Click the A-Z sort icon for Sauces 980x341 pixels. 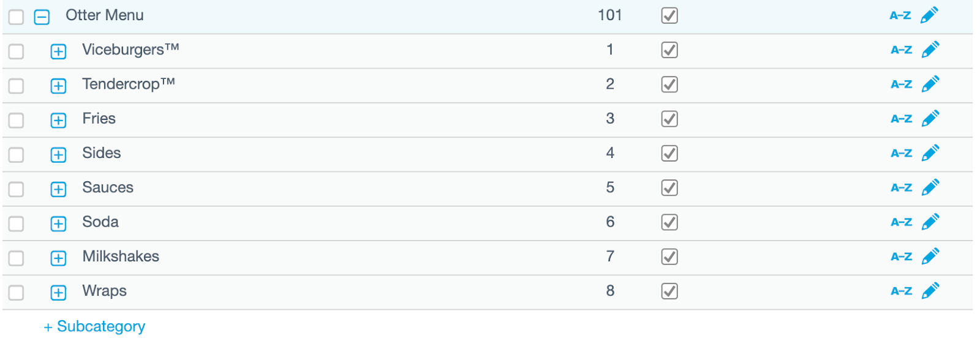pos(901,188)
